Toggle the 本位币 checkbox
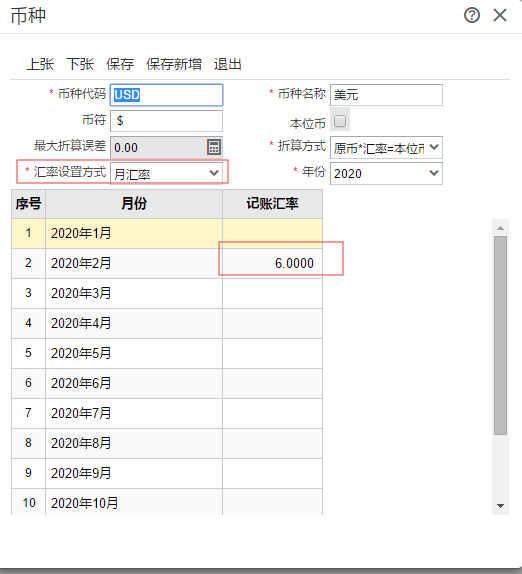This screenshot has height=574, width=522. pos(340,120)
